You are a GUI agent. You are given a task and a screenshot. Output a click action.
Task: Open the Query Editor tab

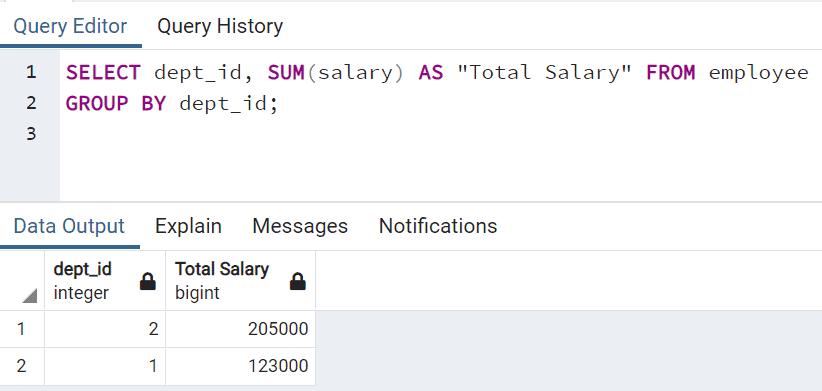point(70,26)
